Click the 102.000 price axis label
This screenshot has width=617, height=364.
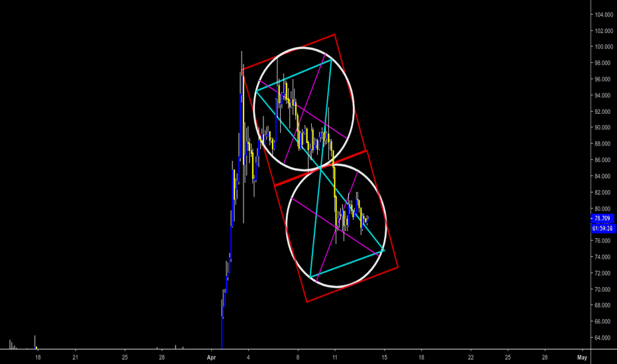(604, 30)
